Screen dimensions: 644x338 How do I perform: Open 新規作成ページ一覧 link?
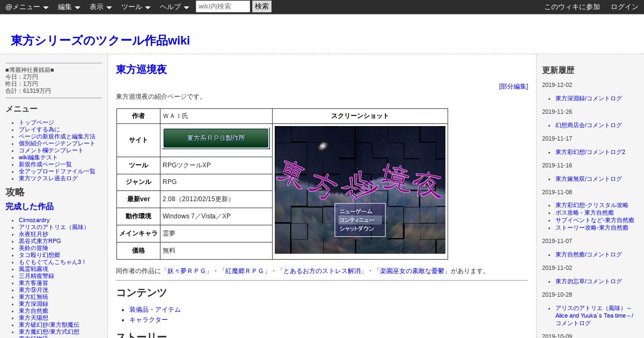tap(45, 164)
